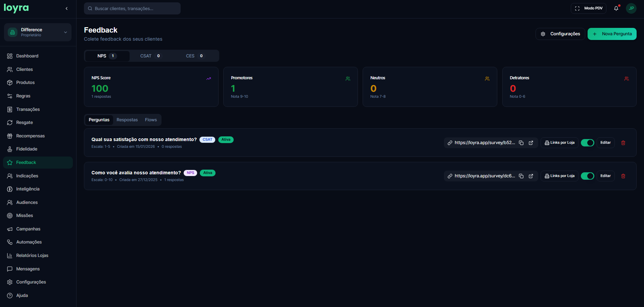Click the loyra logo
This screenshot has width=644, height=307.
pos(16,8)
